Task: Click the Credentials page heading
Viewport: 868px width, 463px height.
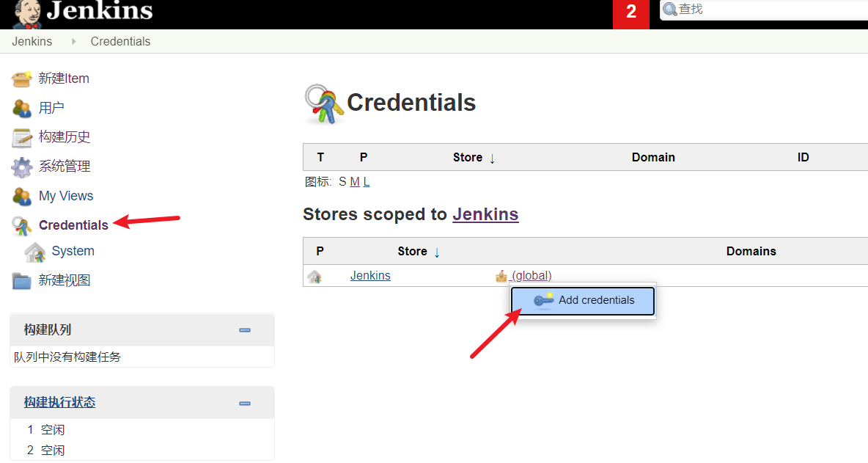Action: pos(411,103)
